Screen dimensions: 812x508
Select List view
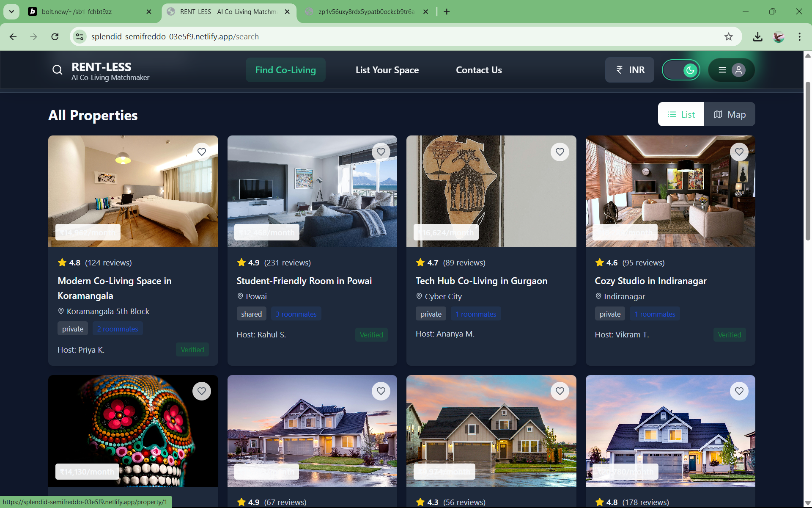coord(681,114)
